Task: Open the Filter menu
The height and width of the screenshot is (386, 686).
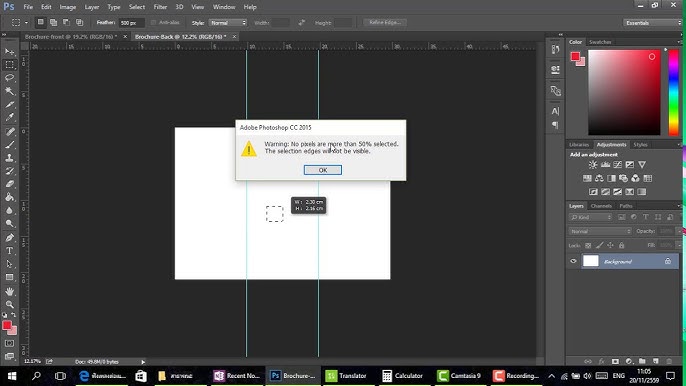Action: point(160,7)
